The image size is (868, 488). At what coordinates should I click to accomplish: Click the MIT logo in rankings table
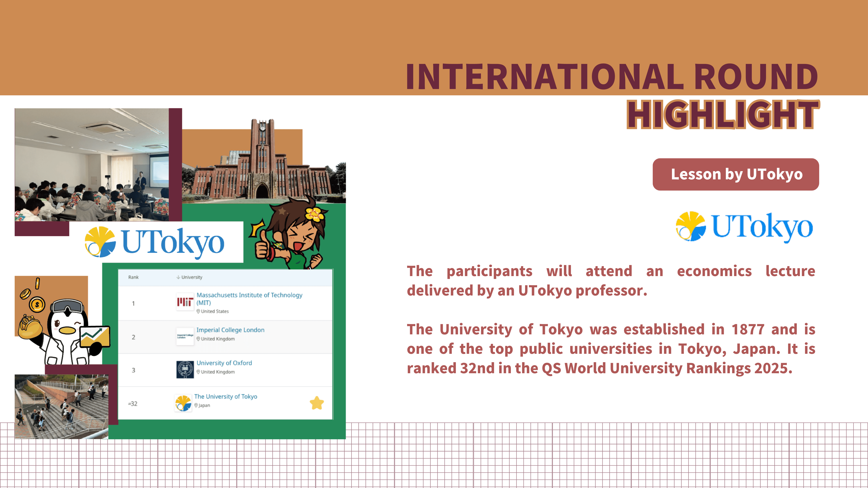185,302
